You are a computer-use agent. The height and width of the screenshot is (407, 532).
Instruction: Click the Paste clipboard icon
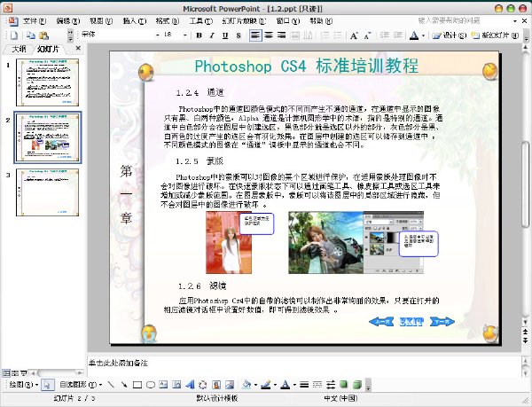(x=44, y=35)
